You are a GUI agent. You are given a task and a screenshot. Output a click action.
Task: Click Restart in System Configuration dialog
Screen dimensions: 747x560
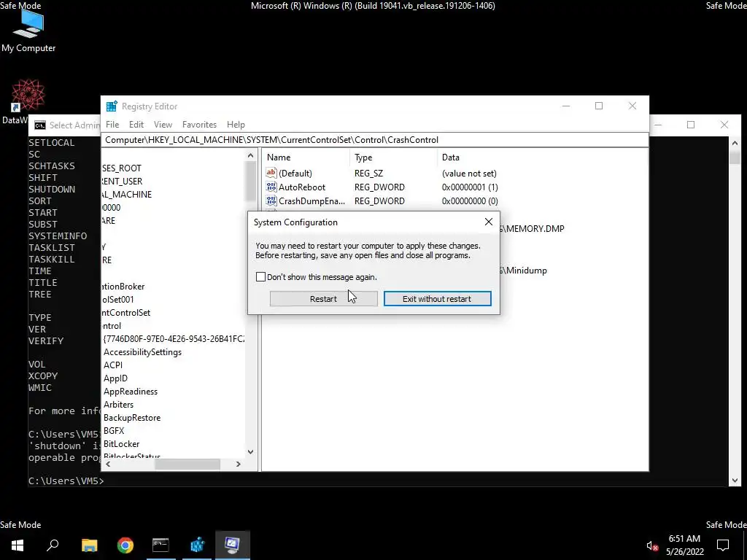click(323, 298)
